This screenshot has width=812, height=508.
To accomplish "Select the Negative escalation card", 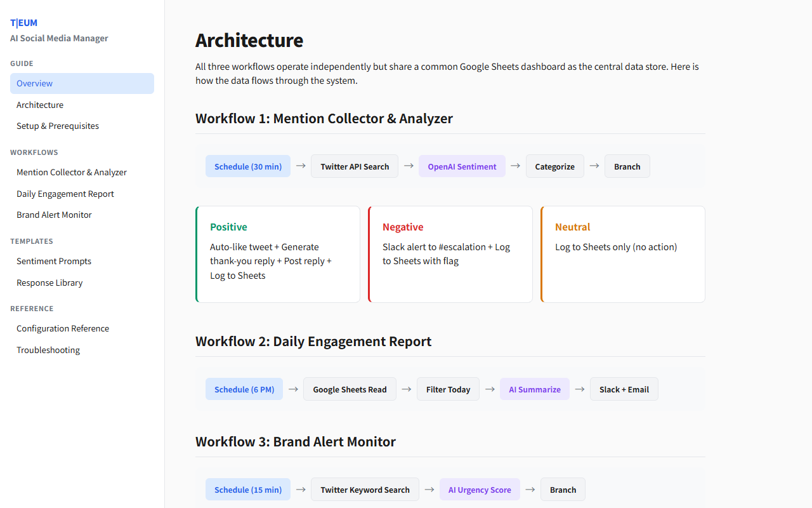I will click(450, 254).
